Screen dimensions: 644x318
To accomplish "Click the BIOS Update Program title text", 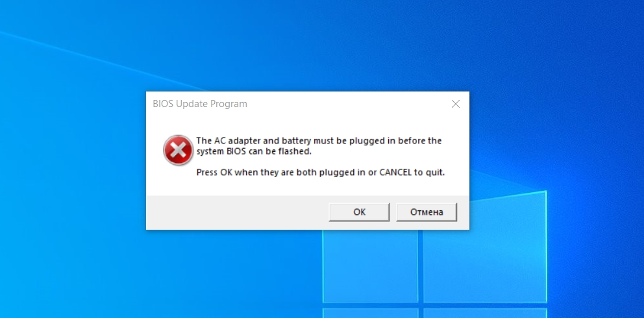I will [x=200, y=104].
